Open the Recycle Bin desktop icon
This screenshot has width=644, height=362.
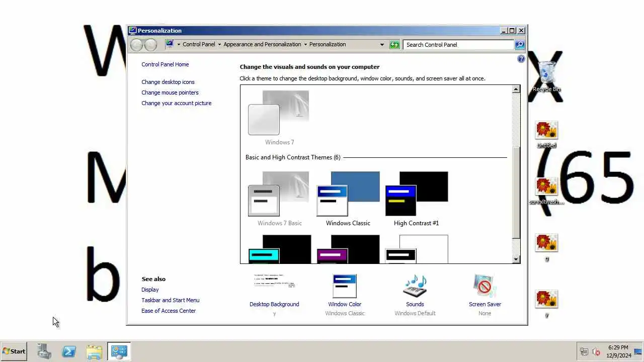pyautogui.click(x=546, y=76)
